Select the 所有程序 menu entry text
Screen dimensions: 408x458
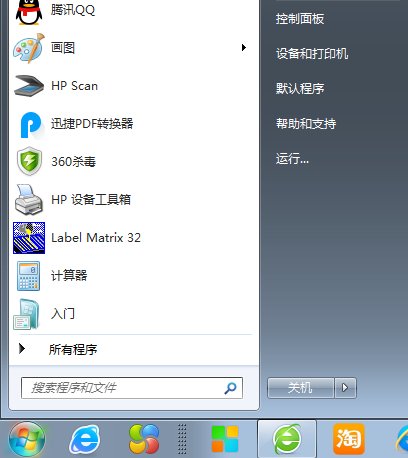coord(73,349)
